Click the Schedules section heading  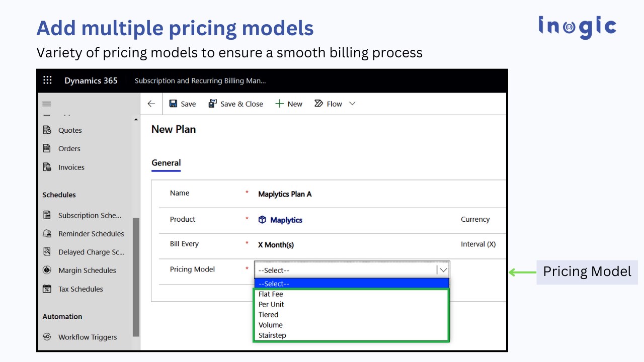59,195
